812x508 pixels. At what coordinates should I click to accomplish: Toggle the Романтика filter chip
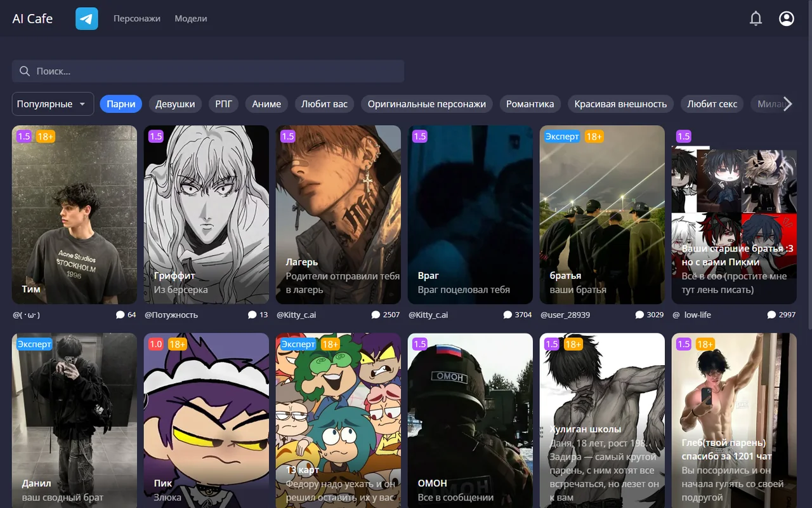coord(530,104)
